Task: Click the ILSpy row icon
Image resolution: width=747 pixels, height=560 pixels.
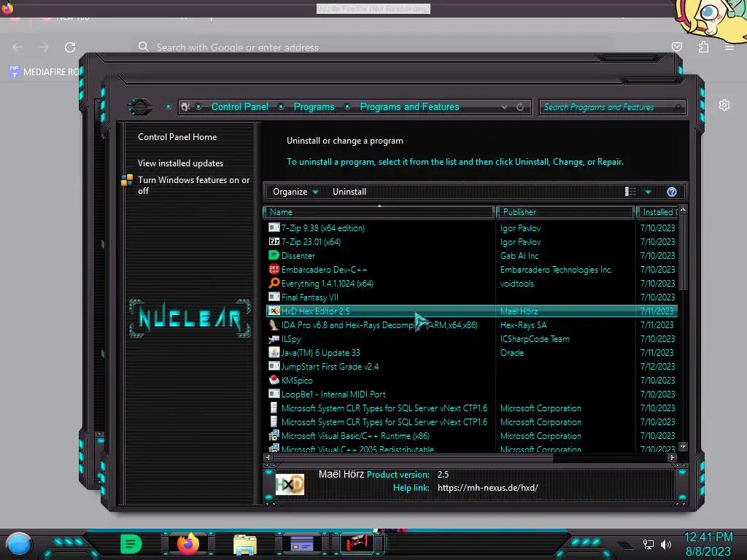Action: 274,338
